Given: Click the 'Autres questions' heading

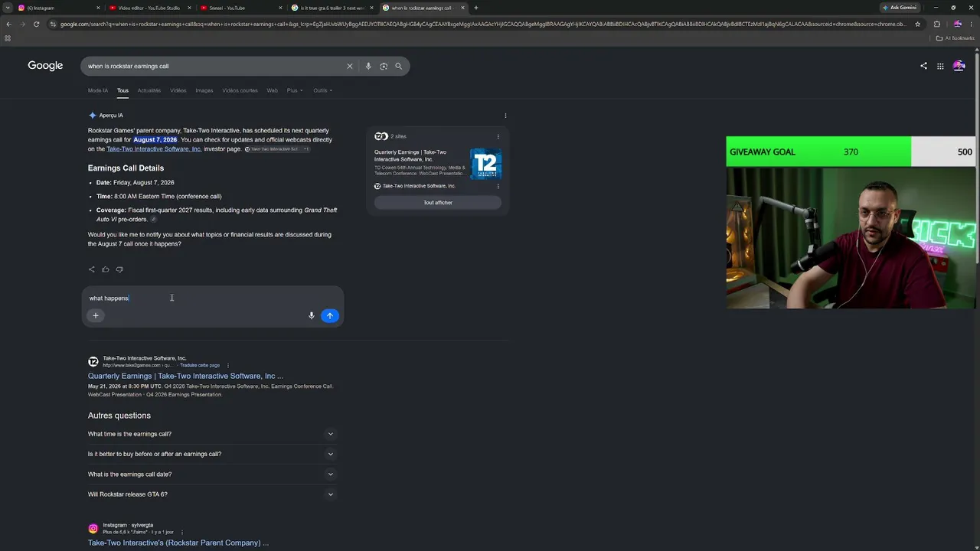Looking at the screenshot, I should click(119, 416).
